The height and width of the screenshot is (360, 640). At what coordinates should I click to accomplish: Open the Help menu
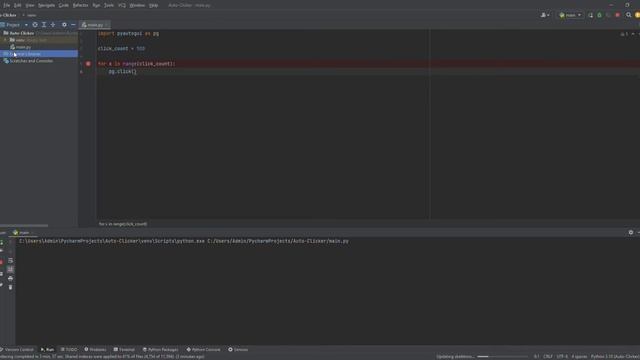coord(153,5)
